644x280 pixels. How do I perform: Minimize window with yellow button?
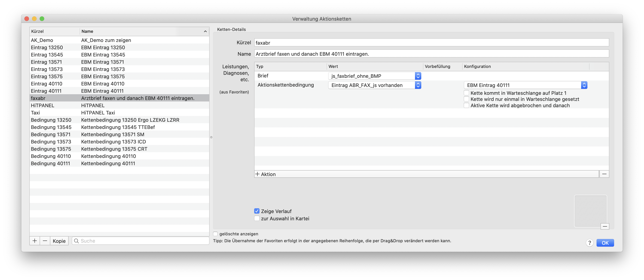pos(34,19)
